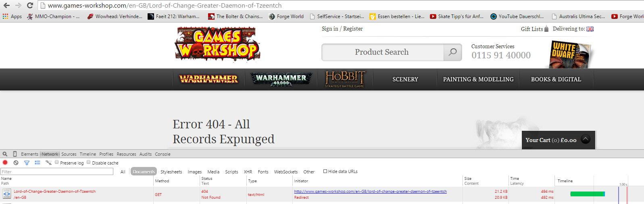644x204 pixels.
Task: Toggle the network filter funnel icon
Action: (27, 163)
